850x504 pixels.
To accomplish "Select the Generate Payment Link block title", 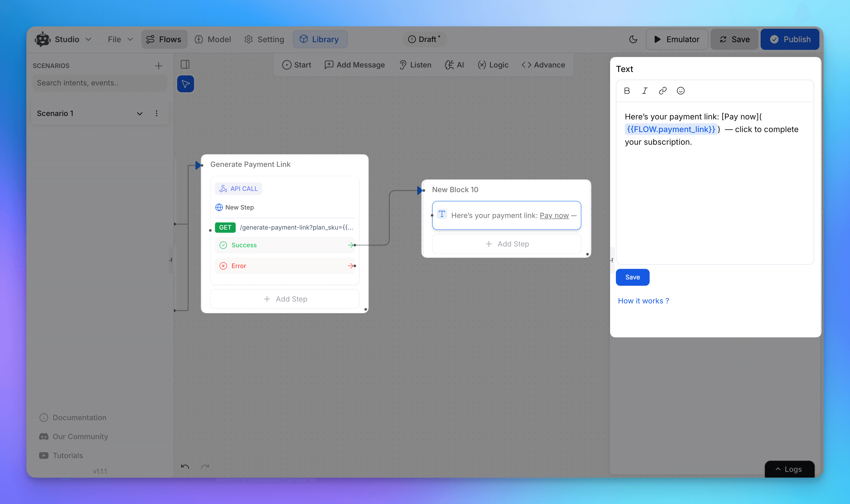I will coord(250,164).
